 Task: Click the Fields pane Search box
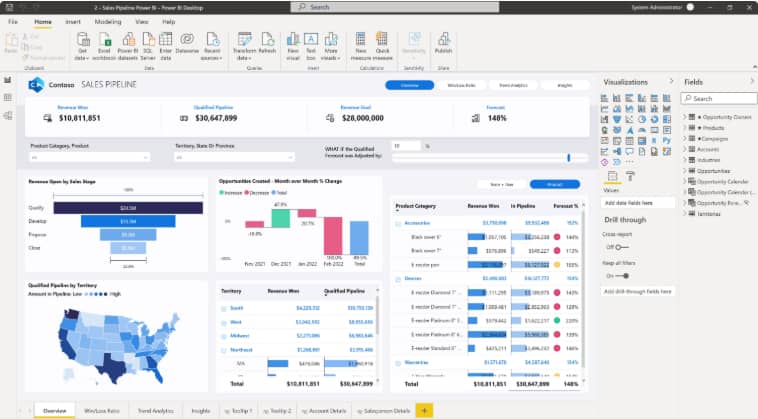(x=719, y=98)
